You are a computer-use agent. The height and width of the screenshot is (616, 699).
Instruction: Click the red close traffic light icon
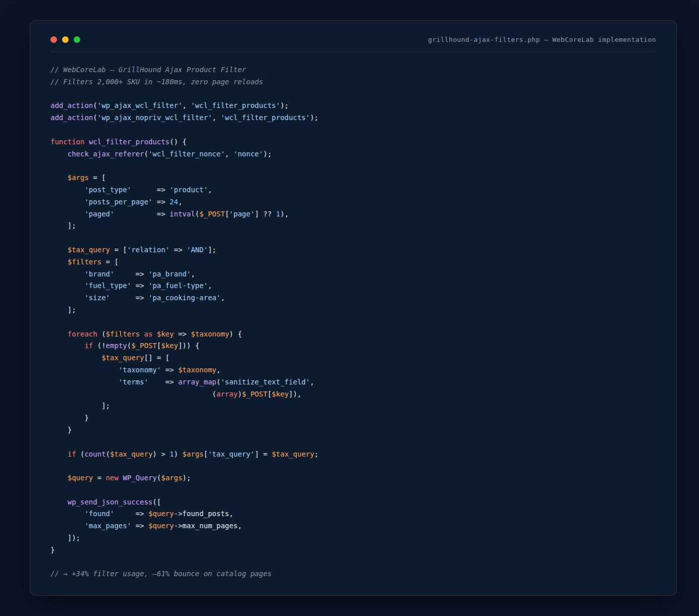[53, 39]
